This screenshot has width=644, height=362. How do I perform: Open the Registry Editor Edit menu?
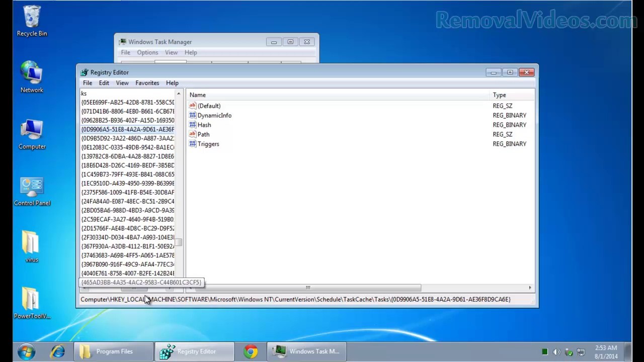(x=104, y=83)
